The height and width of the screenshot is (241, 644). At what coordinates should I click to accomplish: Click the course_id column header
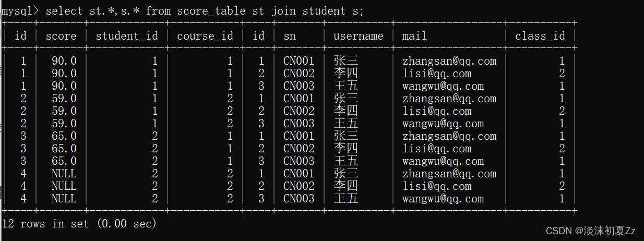tap(205, 36)
